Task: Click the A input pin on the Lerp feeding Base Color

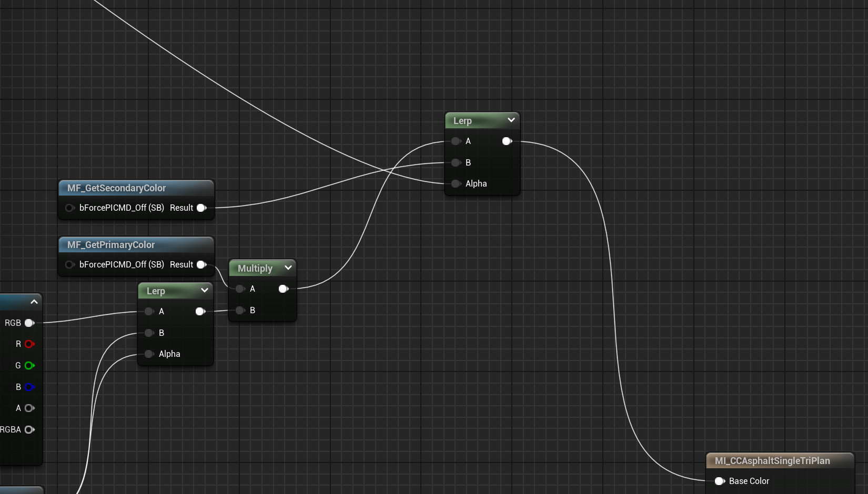Action: coord(456,141)
